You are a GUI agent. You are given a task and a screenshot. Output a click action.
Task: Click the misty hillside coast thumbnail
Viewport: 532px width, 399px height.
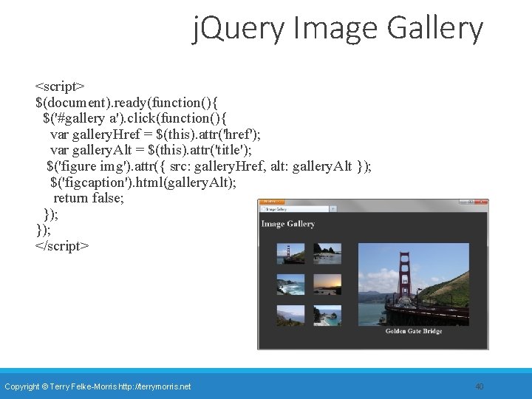pyautogui.click(x=290, y=316)
